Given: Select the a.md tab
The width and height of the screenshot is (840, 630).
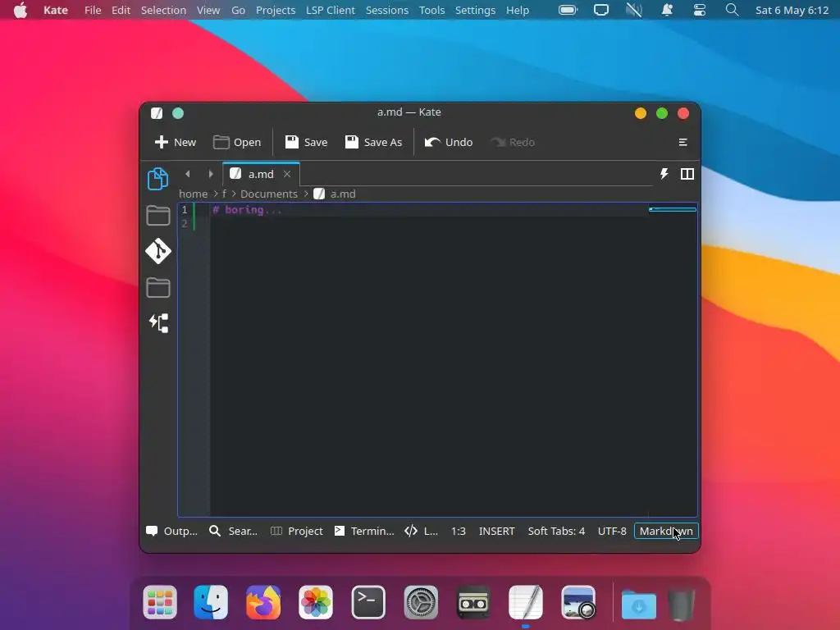Looking at the screenshot, I should click(x=261, y=174).
